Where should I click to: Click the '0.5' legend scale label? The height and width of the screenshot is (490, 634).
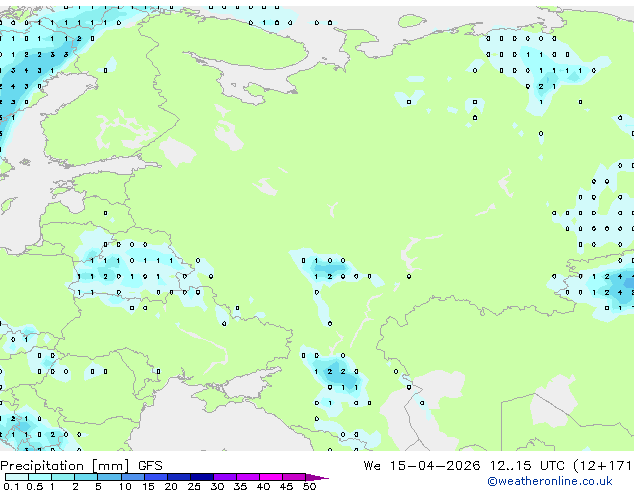click(x=35, y=486)
